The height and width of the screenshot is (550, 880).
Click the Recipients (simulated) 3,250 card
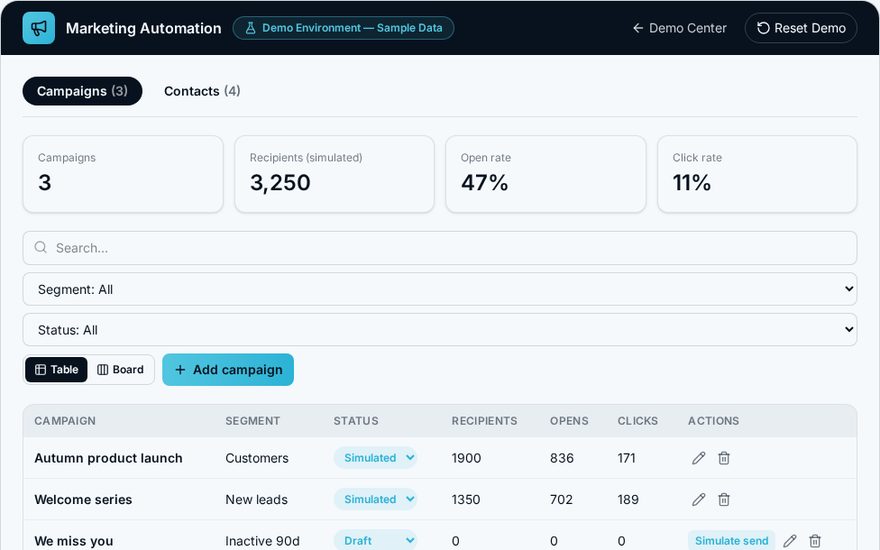[334, 174]
